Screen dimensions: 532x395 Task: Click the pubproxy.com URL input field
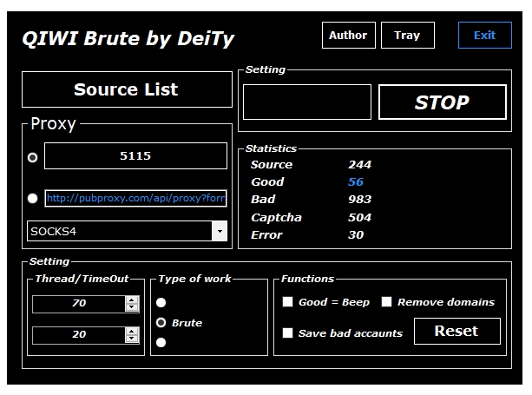pyautogui.click(x=135, y=198)
